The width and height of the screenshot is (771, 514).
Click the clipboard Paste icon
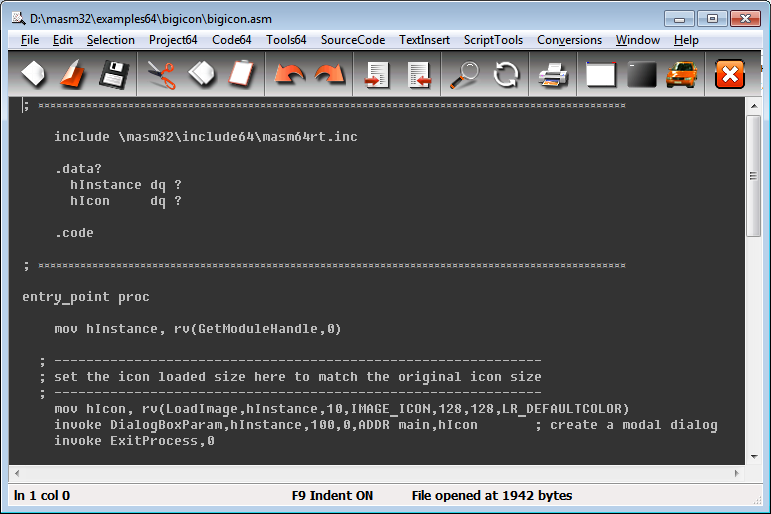pos(241,74)
